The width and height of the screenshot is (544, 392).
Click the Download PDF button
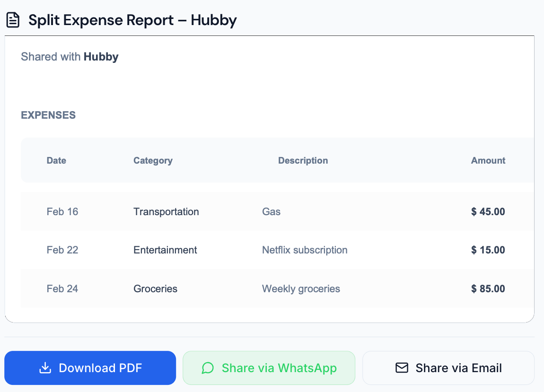(x=90, y=367)
